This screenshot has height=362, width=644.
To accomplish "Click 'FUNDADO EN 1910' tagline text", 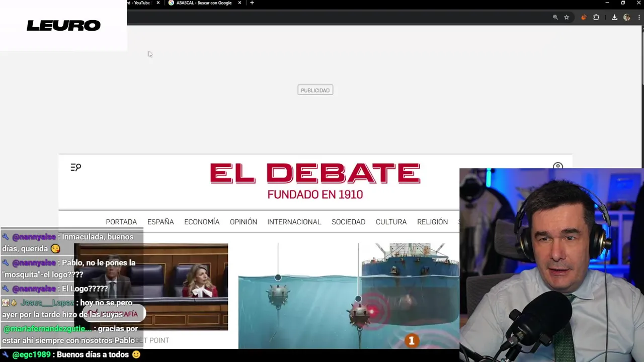I will coord(315,195).
